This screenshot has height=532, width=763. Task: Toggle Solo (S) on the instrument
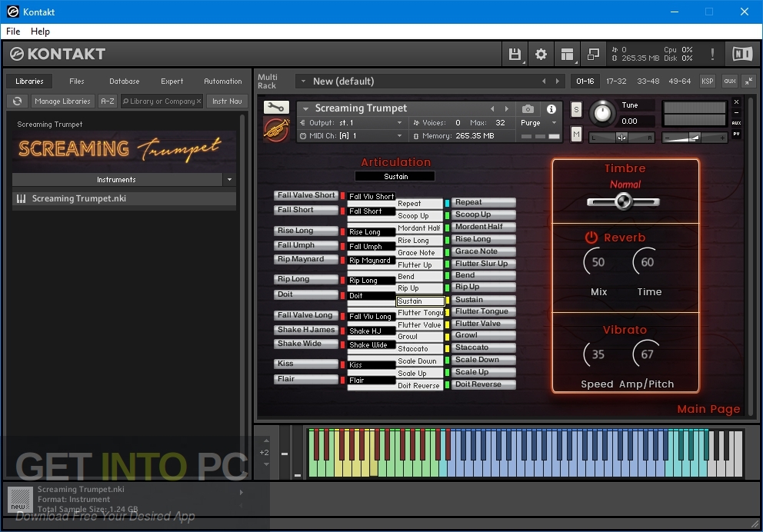(576, 109)
